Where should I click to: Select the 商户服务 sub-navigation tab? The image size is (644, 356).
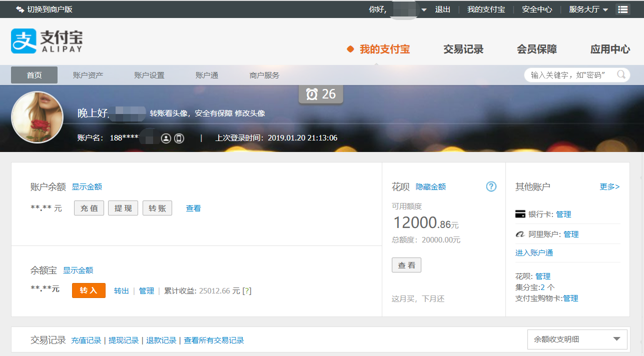264,75
